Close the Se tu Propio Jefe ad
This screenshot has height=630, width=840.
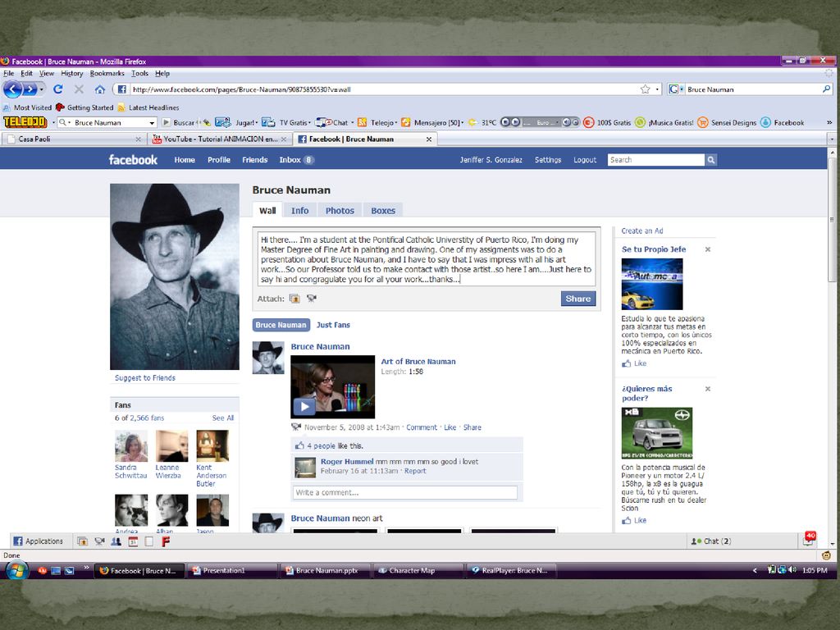coord(708,249)
